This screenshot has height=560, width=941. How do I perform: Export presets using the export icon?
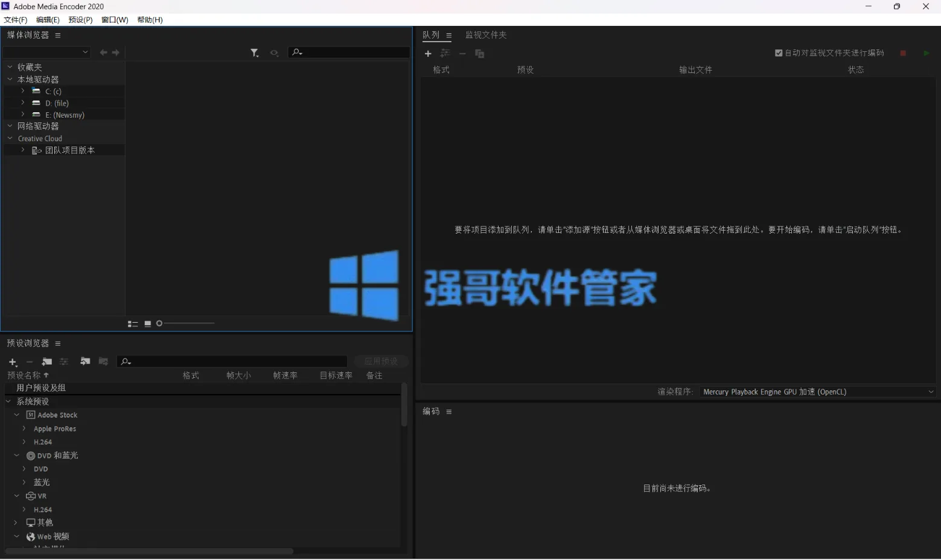point(103,361)
